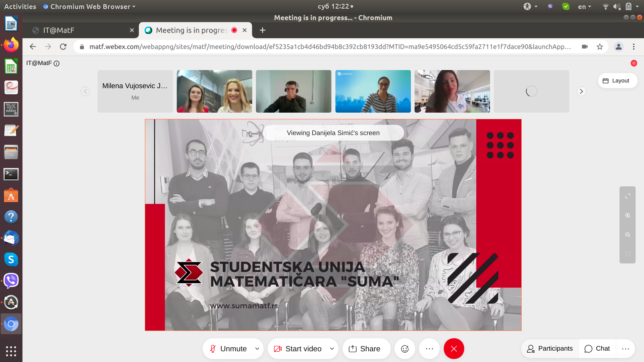Select the headset man's video thumbnail
The width and height of the screenshot is (644, 362).
coord(293,92)
